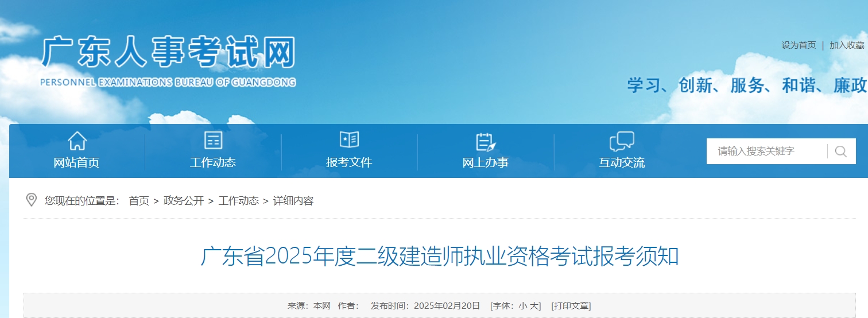Click the 设为首页 link

click(799, 45)
